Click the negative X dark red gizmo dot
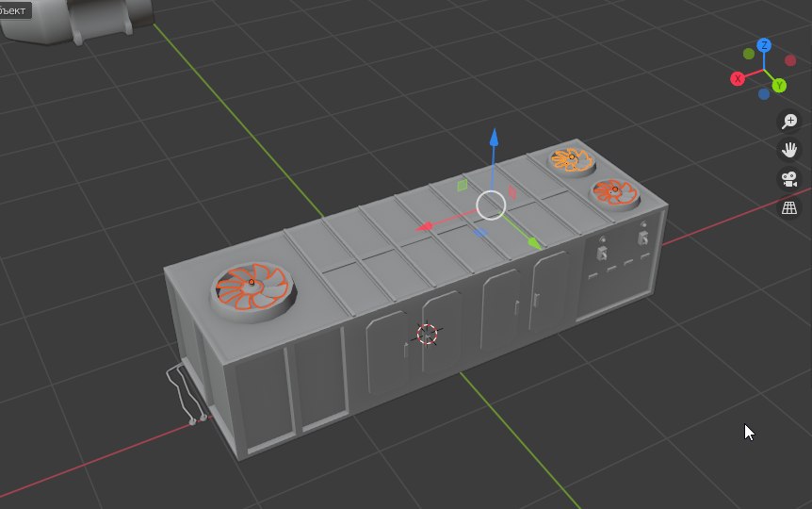The image size is (812, 509). pyautogui.click(x=790, y=60)
